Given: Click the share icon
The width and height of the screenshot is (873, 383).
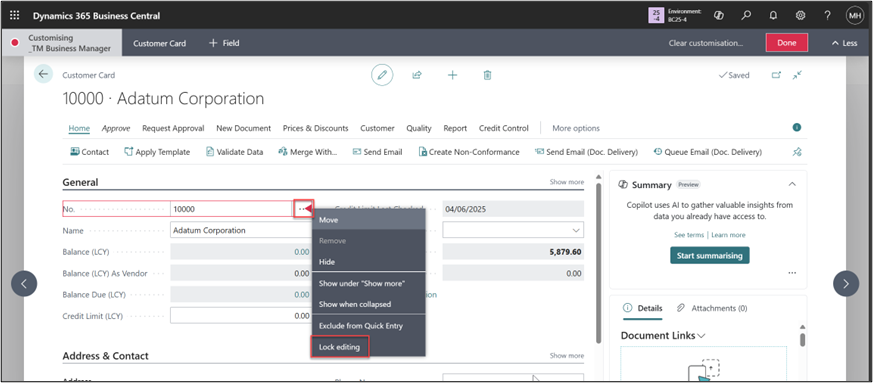Looking at the screenshot, I should tap(416, 75).
